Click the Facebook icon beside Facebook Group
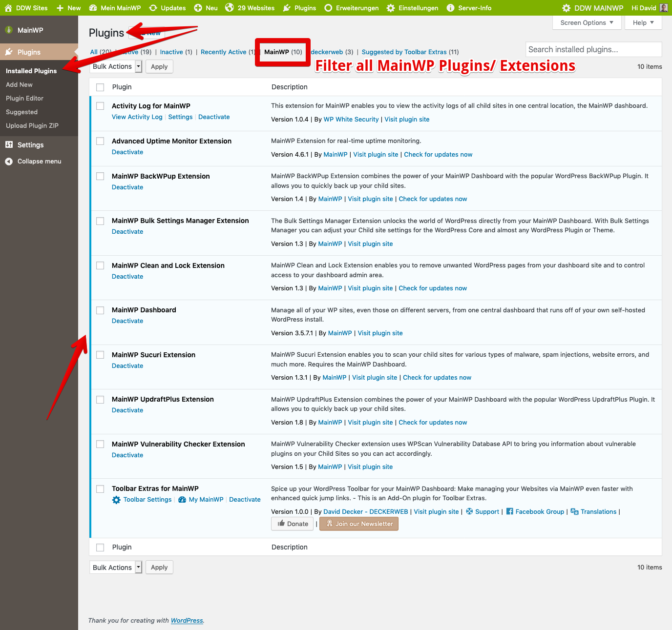672x630 pixels. click(509, 511)
